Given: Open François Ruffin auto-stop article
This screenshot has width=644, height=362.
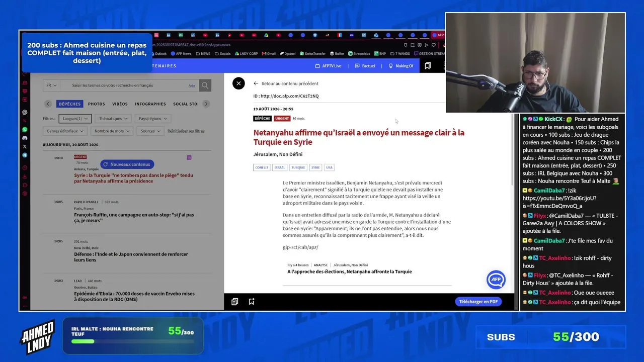Looking at the screenshot, I should pos(134,217).
